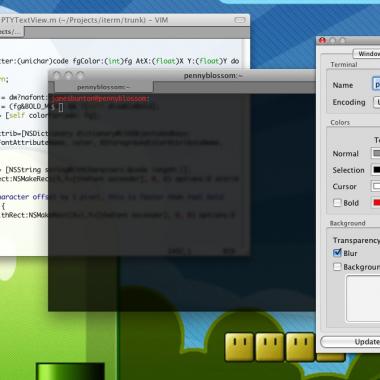Screen dimensions: 380x380
Task: Open the white Cursor color swatch
Action: click(x=376, y=186)
